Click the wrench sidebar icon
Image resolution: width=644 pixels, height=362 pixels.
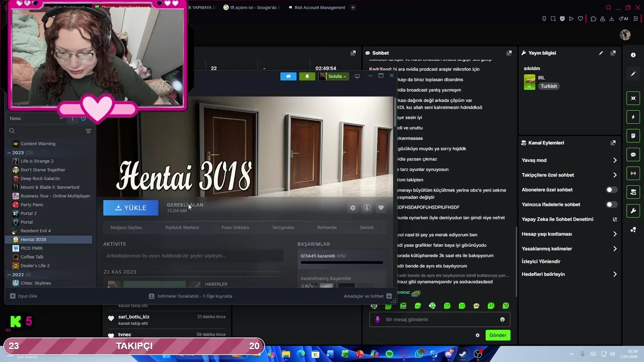(633, 211)
